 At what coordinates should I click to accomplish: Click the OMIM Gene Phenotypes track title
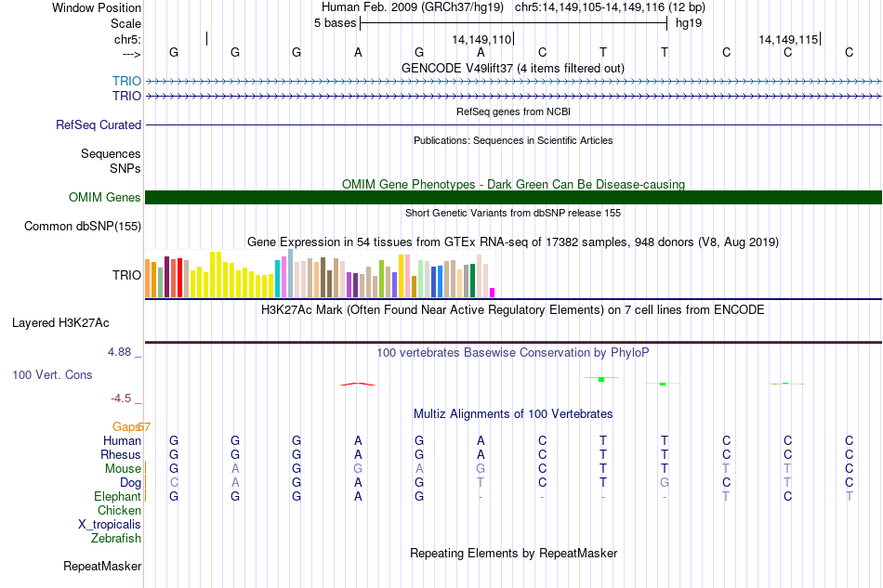click(513, 184)
